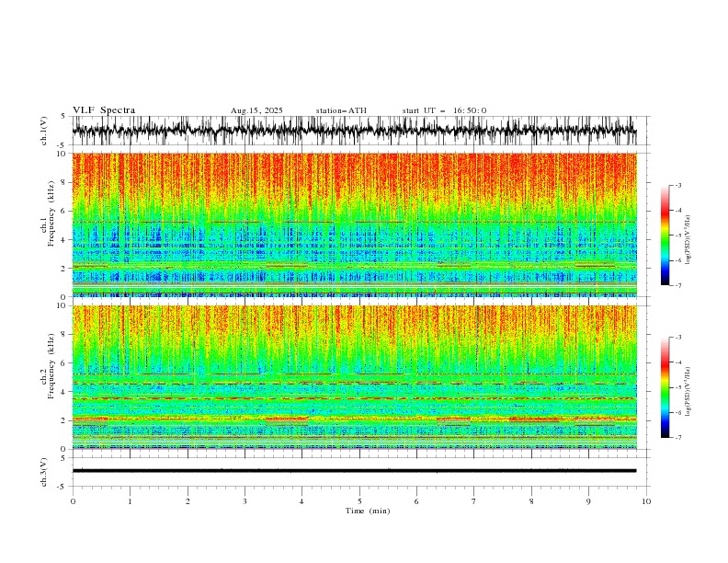Click the "ch.1(V)" waveform axis label
Screen dimensions: 728x563
pos(44,131)
